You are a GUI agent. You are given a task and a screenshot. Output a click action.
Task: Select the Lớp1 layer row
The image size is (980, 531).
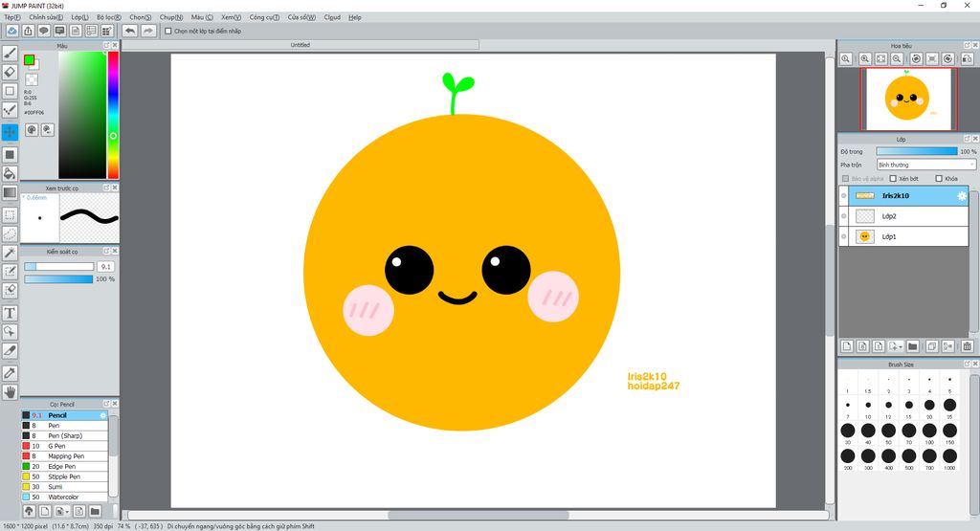click(903, 236)
